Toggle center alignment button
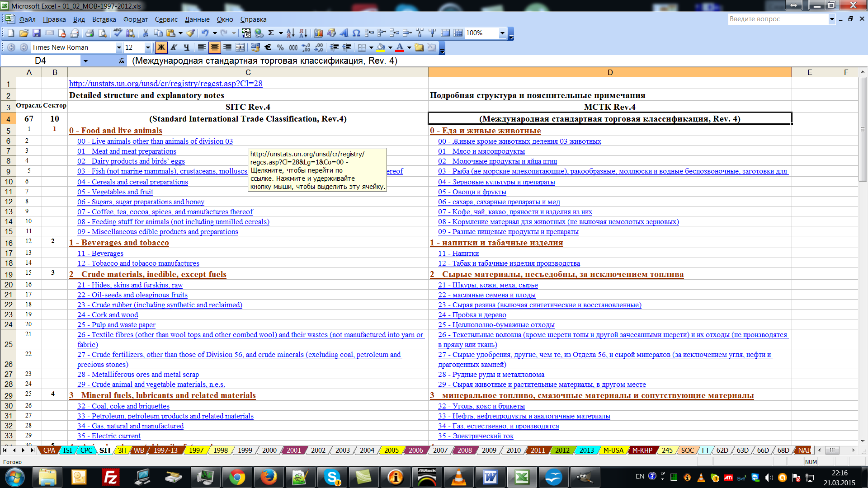The height and width of the screenshot is (488, 868). 215,47
